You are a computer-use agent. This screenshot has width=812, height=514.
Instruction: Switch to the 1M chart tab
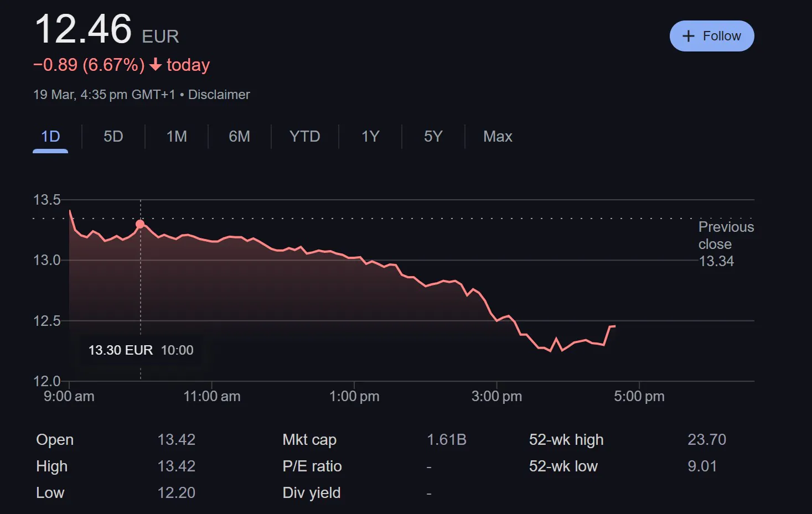177,137
